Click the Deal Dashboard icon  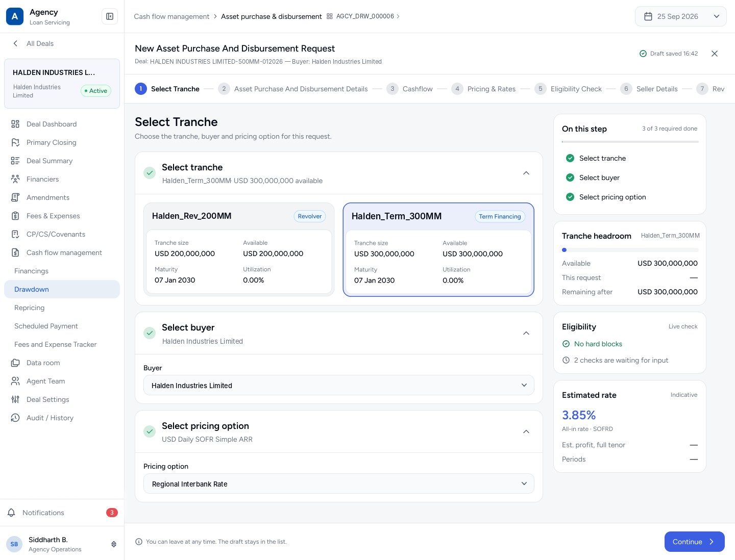[x=15, y=124]
